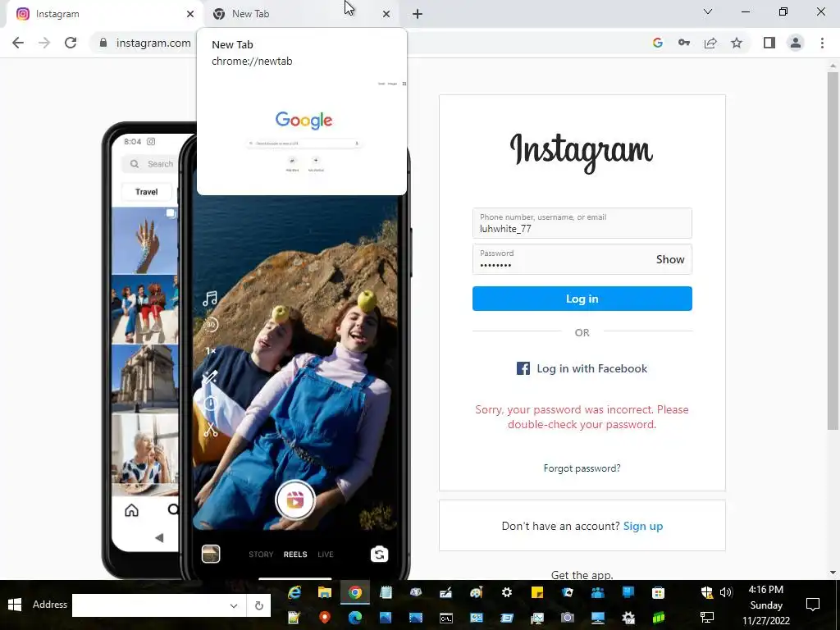Share this page via toolbar icon
This screenshot has width=840, height=630.
point(710,43)
